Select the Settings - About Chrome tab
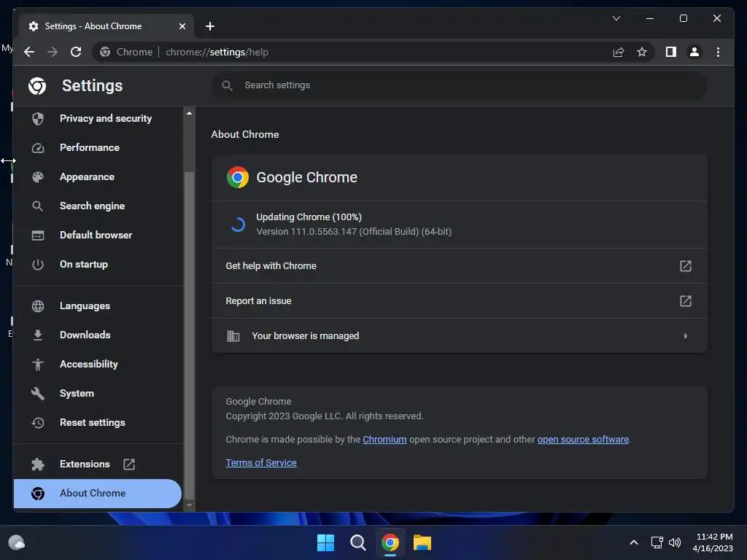 [107, 26]
